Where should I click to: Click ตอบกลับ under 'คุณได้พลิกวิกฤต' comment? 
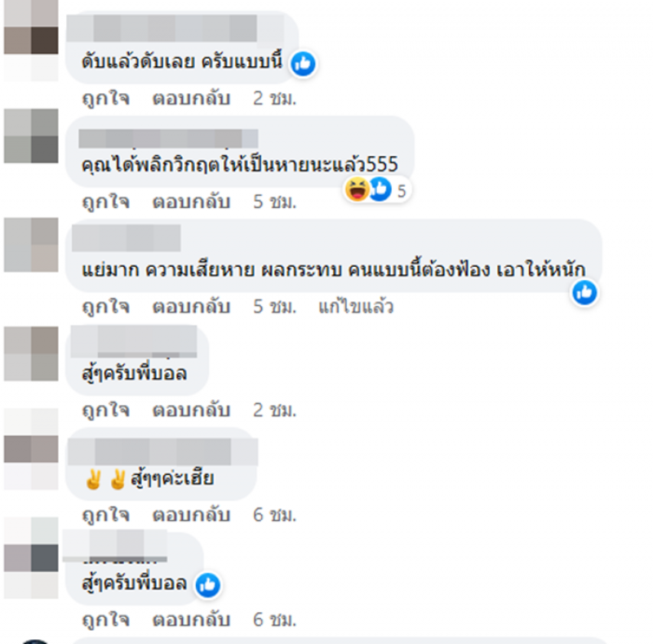pyautogui.click(x=191, y=202)
